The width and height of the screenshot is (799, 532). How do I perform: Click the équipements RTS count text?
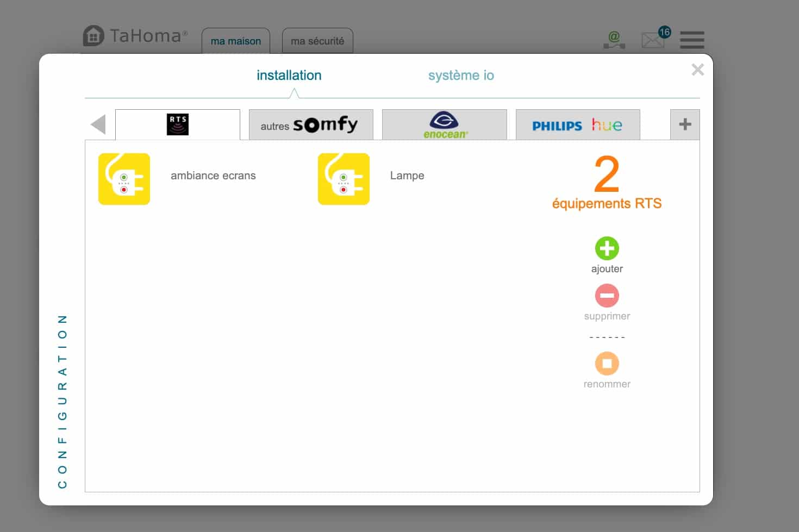pos(607,204)
